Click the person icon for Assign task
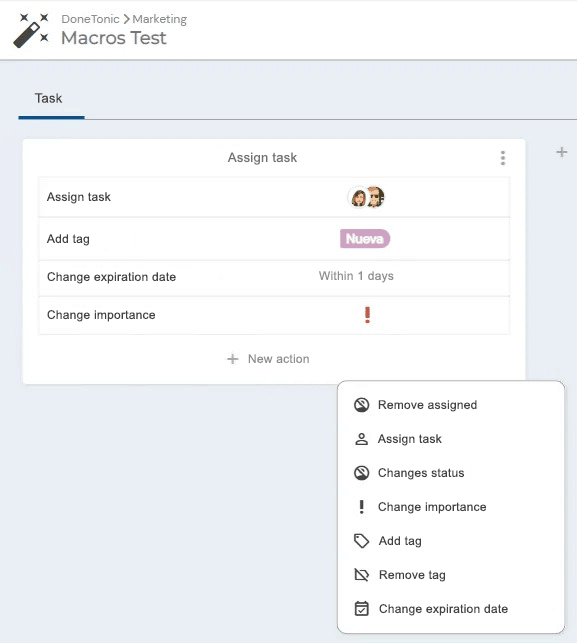 pyautogui.click(x=361, y=439)
